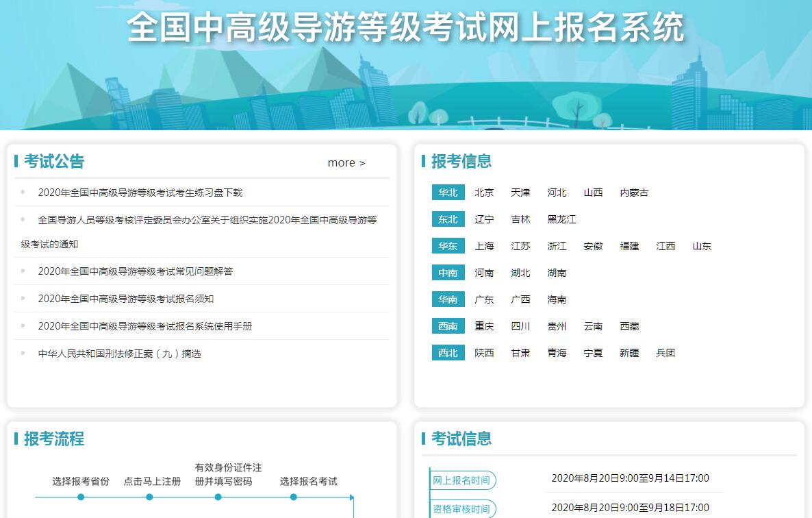Open 常见问题解答 announcement

click(136, 271)
